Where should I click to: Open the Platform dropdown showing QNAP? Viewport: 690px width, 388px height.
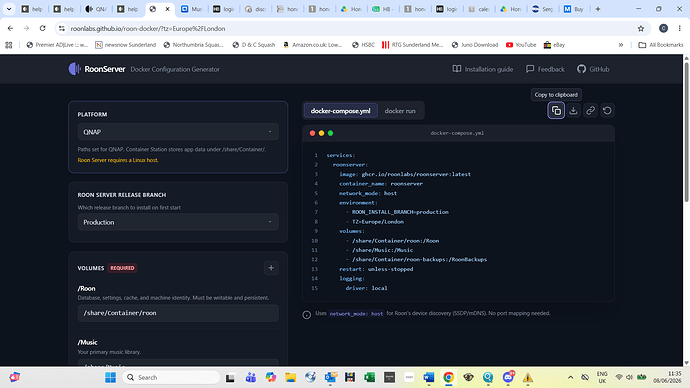[x=178, y=132]
